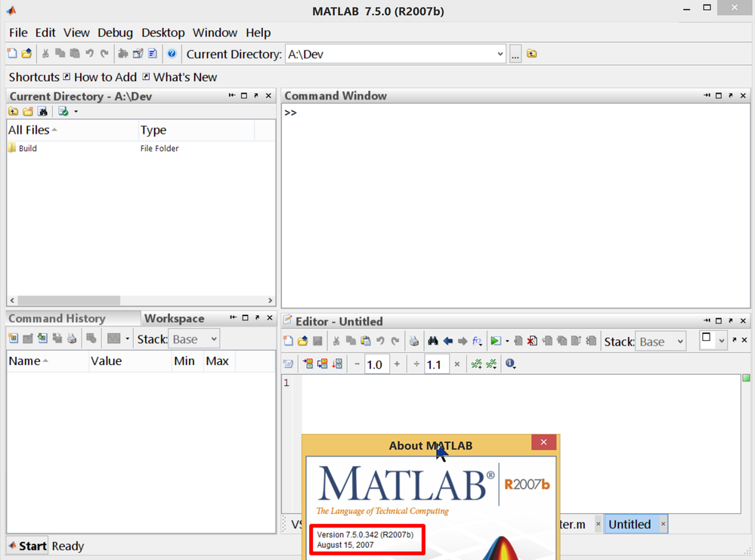
Task: Open Find with binoculars in Editor toolbar
Action: tap(433, 341)
